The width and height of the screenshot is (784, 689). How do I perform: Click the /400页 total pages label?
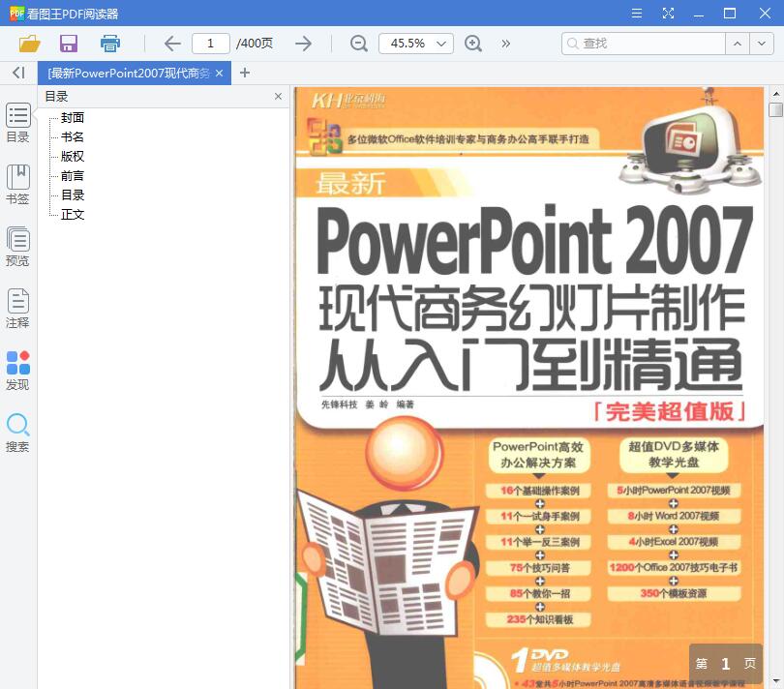[255, 44]
